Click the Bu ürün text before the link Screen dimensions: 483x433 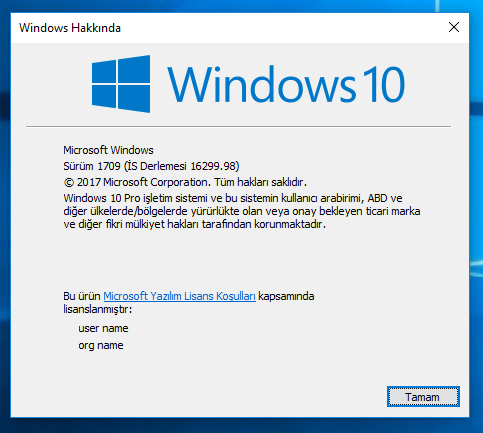[x=82, y=296]
